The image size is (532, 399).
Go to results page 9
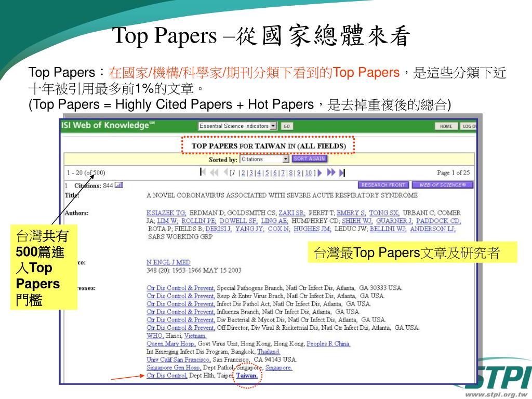[x=299, y=173]
